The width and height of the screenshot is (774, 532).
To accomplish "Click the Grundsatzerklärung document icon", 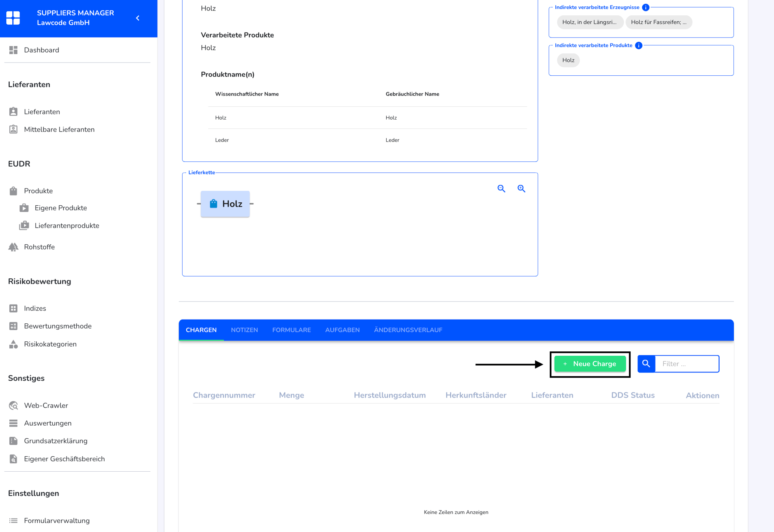I will coord(13,441).
